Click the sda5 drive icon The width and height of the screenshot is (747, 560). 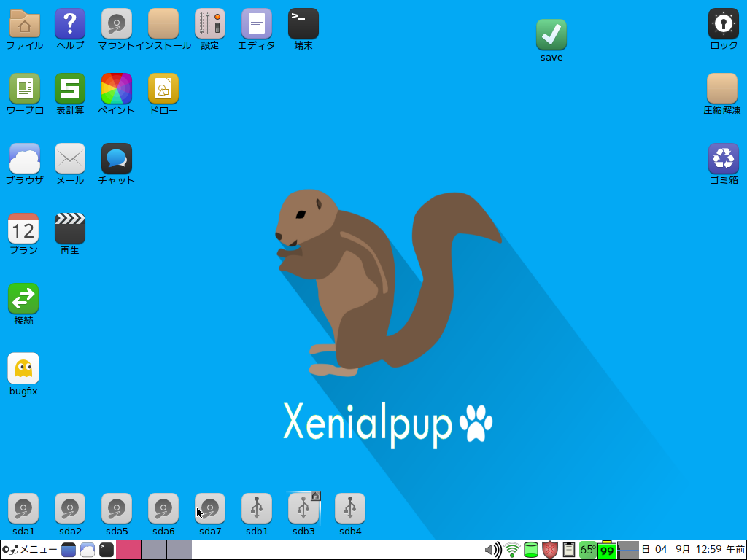point(117,508)
